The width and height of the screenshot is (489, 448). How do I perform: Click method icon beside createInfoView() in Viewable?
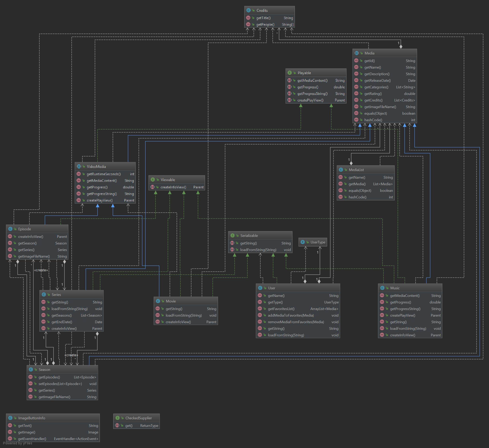click(x=152, y=187)
